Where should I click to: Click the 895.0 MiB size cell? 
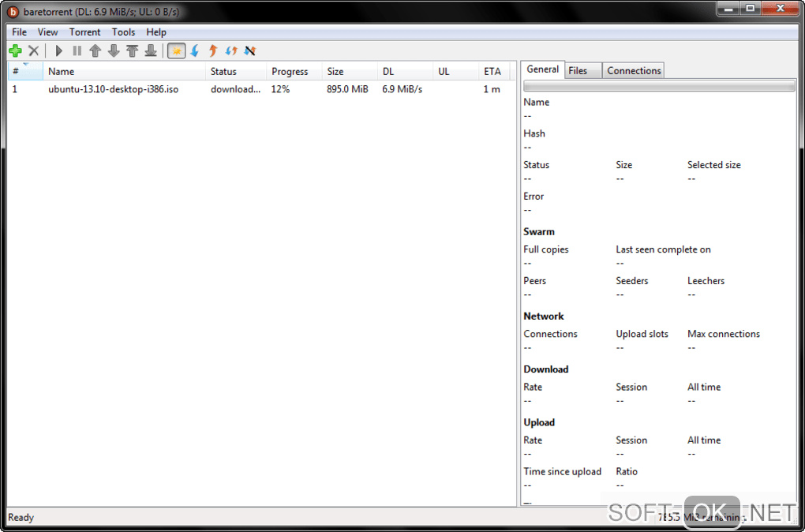tap(347, 89)
